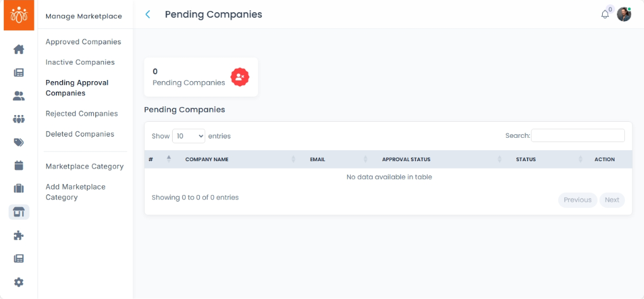Open the calendar icon in sidebar
This screenshot has height=299, width=644.
point(18,165)
